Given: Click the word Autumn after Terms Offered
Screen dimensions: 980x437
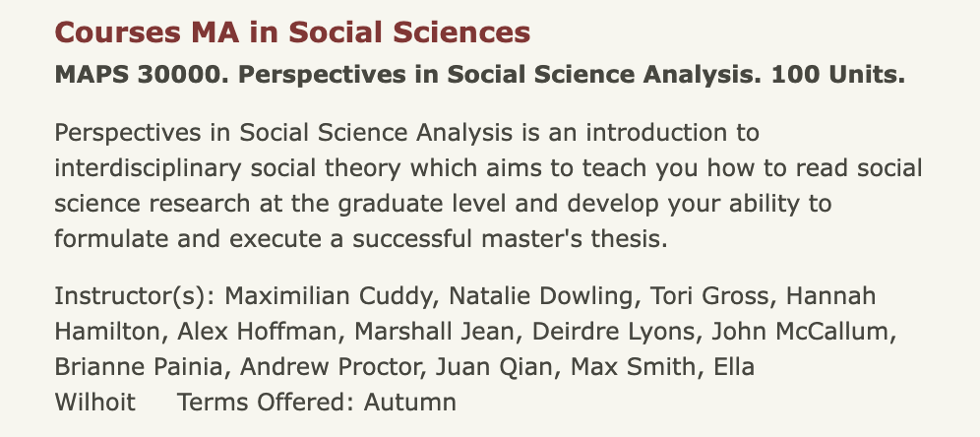Looking at the screenshot, I should [x=409, y=403].
